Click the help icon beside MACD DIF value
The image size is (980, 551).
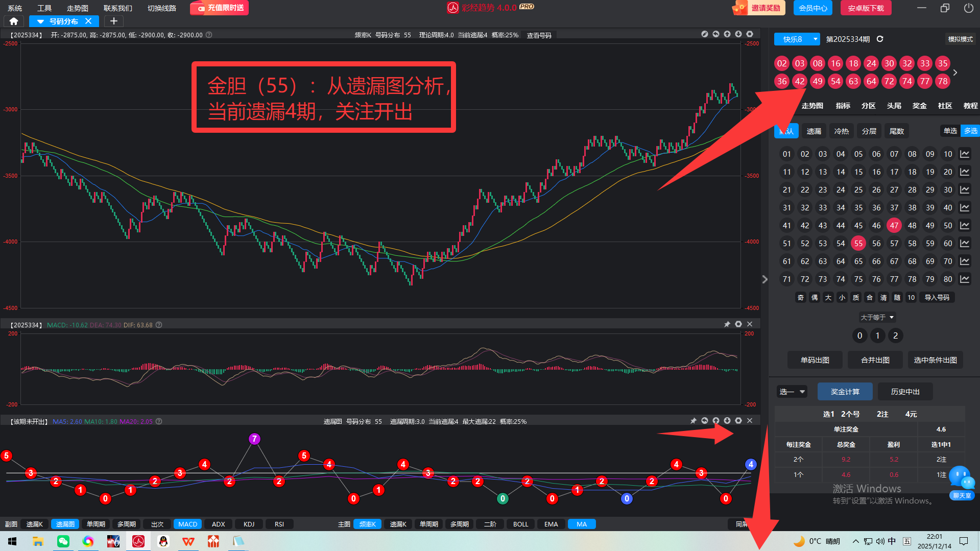tap(159, 325)
